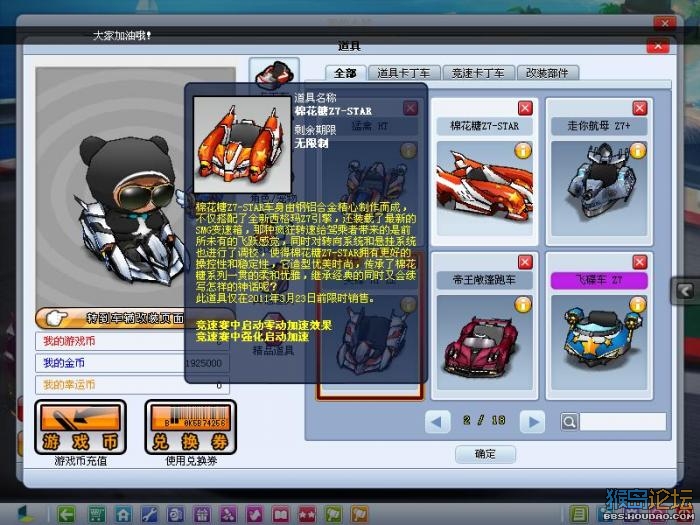Select the 棉花糖Z7-STAR kart thumbnail
700x525 pixels.
tap(484, 188)
